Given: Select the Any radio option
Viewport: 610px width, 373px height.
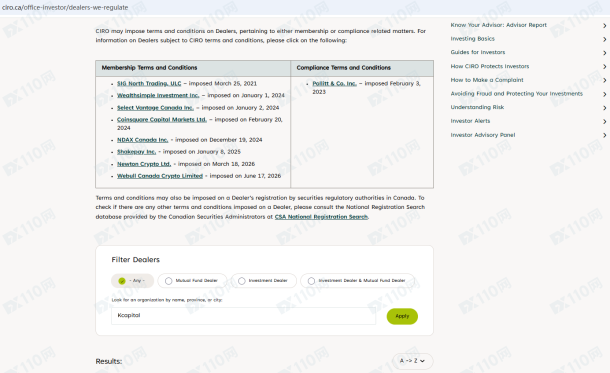Looking at the screenshot, I should [x=132, y=281].
